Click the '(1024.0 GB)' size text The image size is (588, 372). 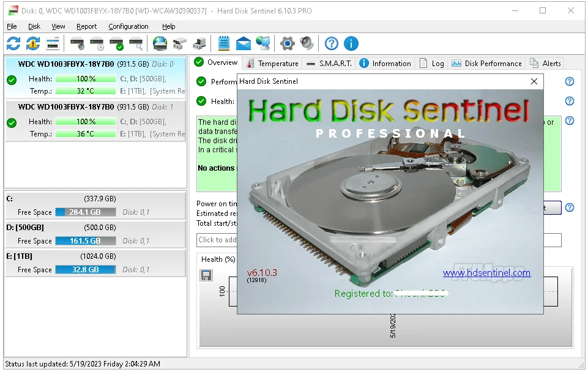point(99,256)
